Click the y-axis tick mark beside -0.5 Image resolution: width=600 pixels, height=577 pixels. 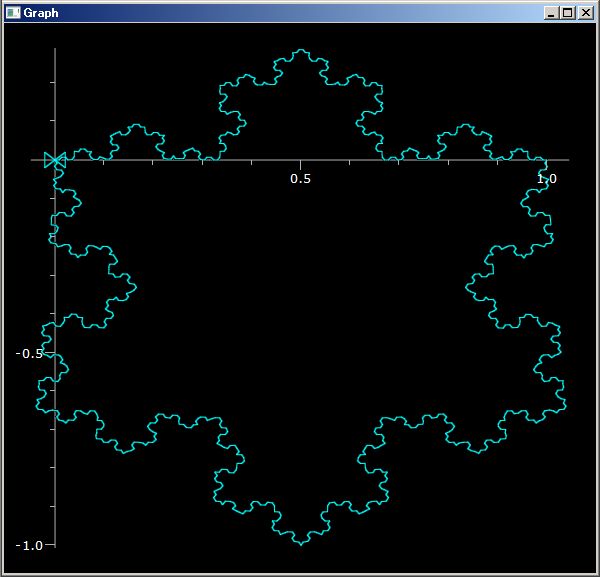(x=50, y=352)
